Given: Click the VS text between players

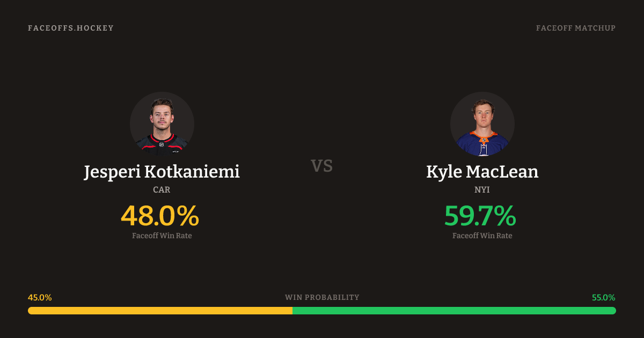Looking at the screenshot, I should point(322,166).
